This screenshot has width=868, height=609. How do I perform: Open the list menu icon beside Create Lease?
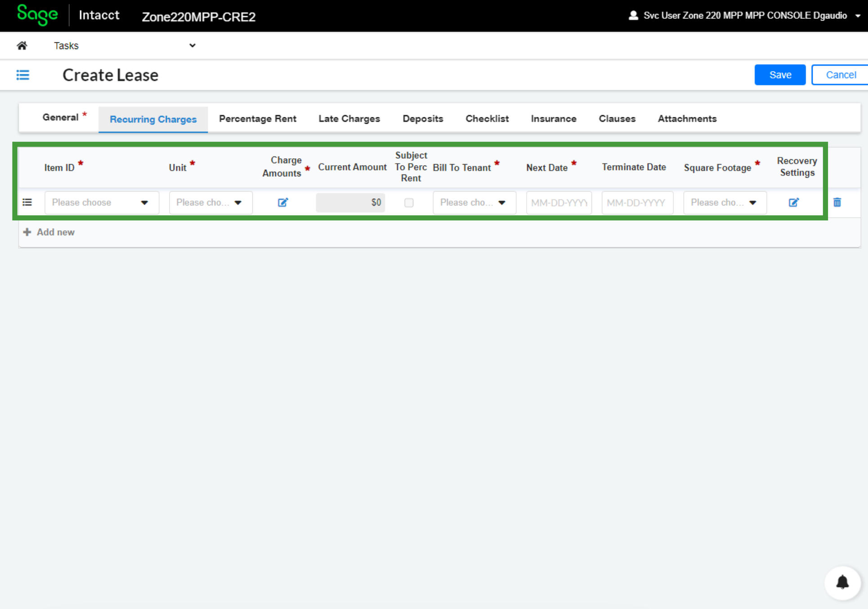23,75
